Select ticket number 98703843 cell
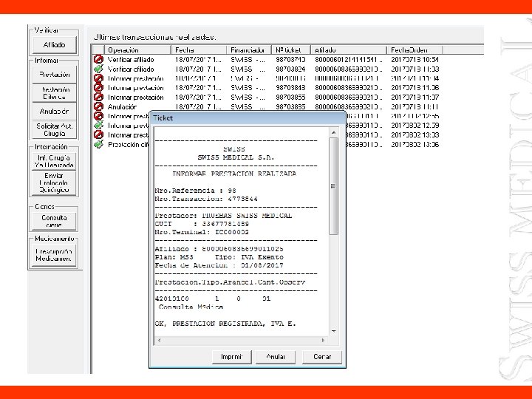 tap(290, 88)
